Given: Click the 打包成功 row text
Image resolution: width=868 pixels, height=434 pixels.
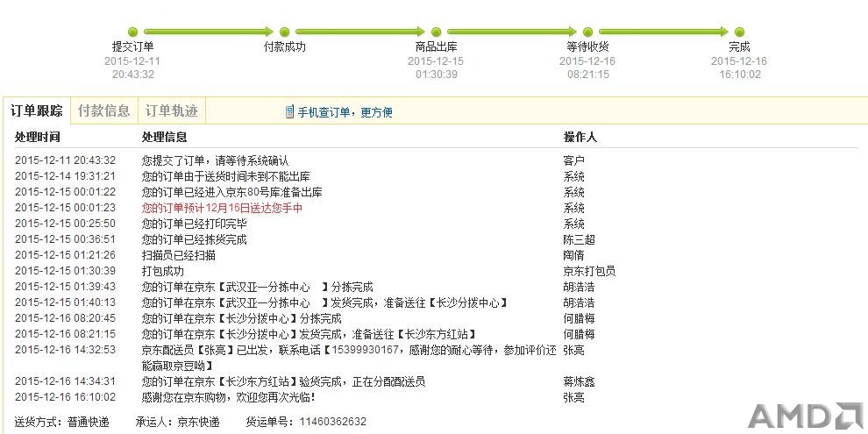Looking at the screenshot, I should [x=163, y=271].
